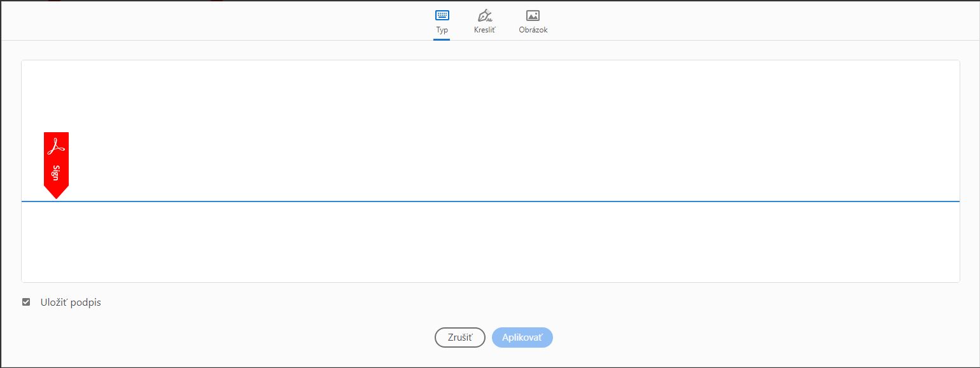
Task: Open the Typ tab
Action: click(x=442, y=21)
